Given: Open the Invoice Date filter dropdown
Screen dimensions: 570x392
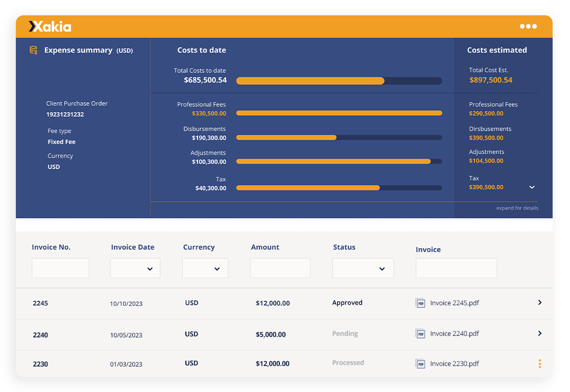Looking at the screenshot, I should click(x=135, y=268).
